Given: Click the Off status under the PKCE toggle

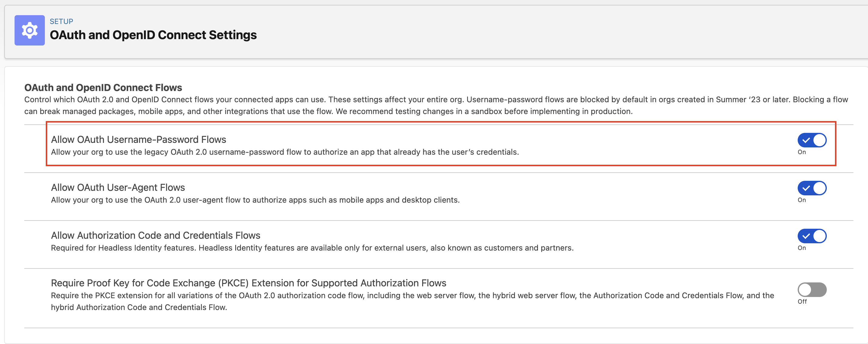Looking at the screenshot, I should 802,302.
